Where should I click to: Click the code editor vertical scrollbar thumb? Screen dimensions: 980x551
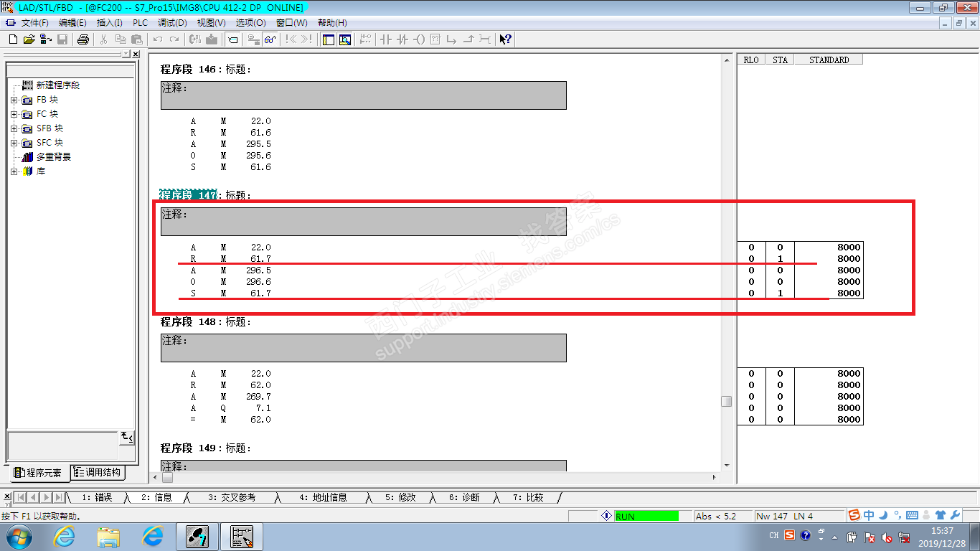(x=727, y=401)
